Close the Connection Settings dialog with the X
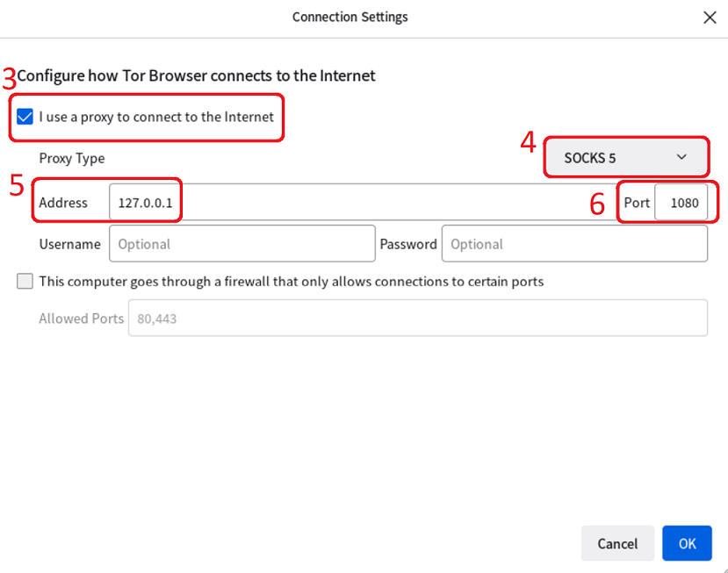The height and width of the screenshot is (573, 728). click(x=710, y=17)
